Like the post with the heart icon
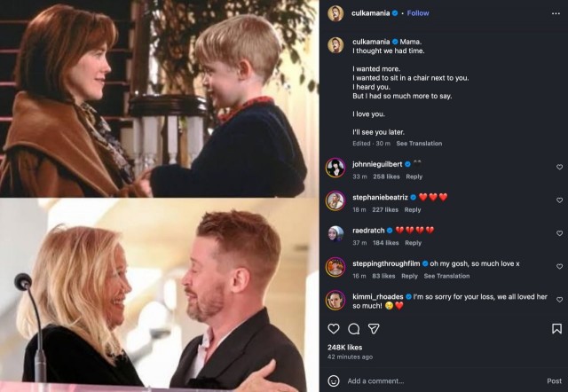The height and width of the screenshot is (392, 568). click(x=334, y=328)
